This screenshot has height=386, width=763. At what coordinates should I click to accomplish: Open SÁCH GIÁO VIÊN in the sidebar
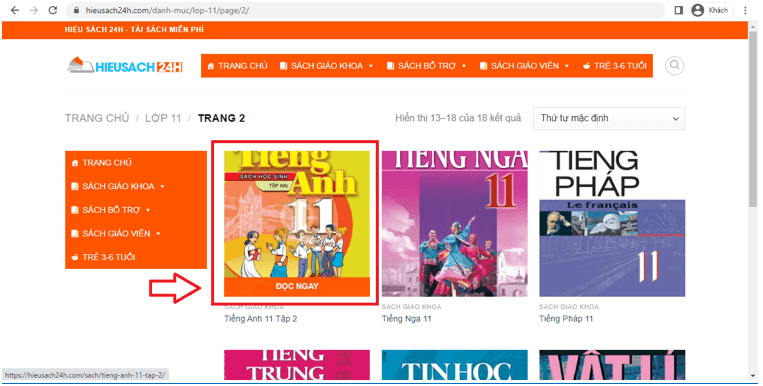(116, 234)
